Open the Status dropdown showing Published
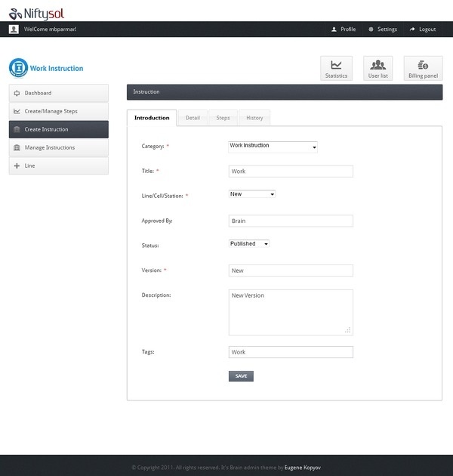The height and width of the screenshot is (476, 453). click(249, 243)
